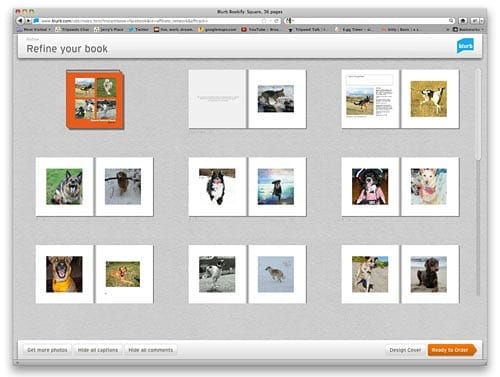The height and width of the screenshot is (377, 500).
Task: Click the Blurb logo badge
Action: coord(465,46)
